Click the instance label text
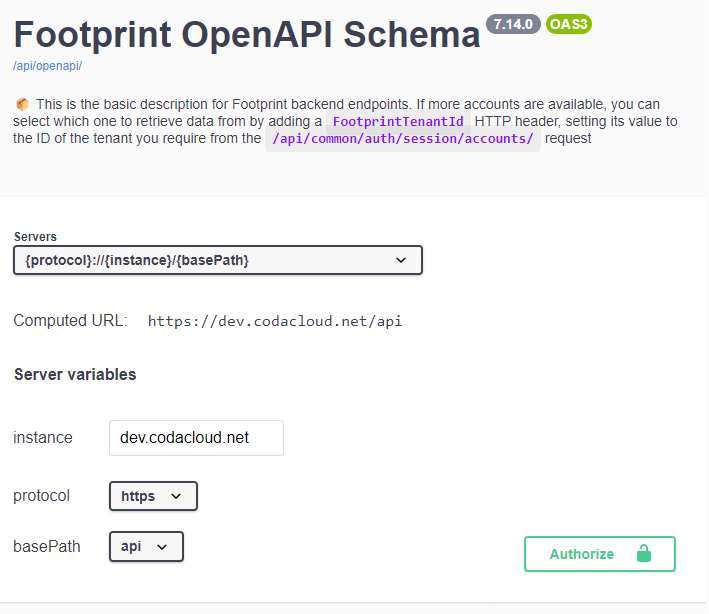This screenshot has height=614, width=709. 43,438
